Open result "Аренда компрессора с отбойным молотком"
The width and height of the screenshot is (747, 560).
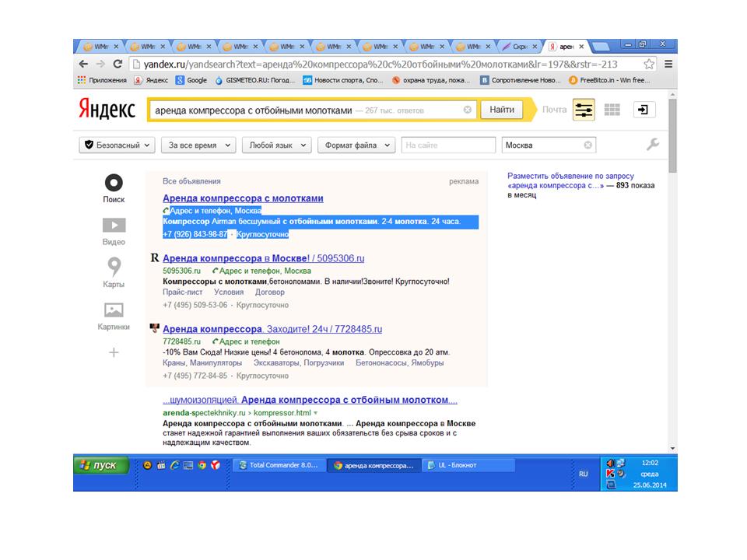pos(310,400)
